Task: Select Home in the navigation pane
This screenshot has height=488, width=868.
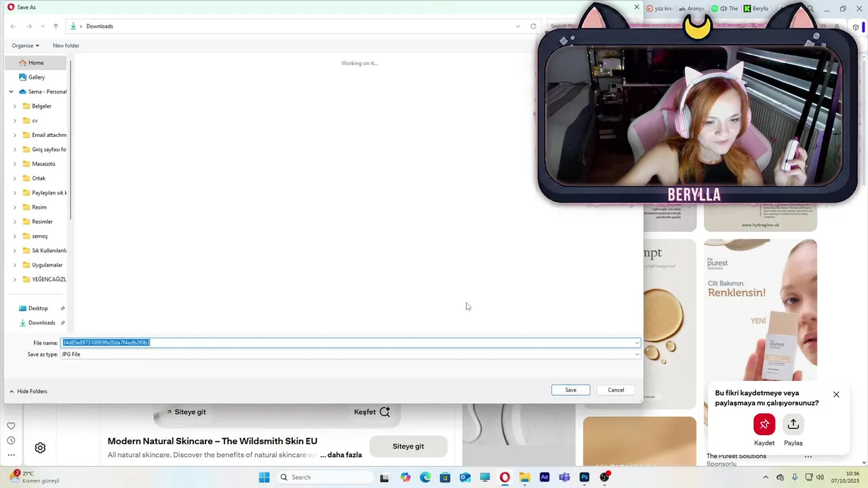Action: pos(36,62)
